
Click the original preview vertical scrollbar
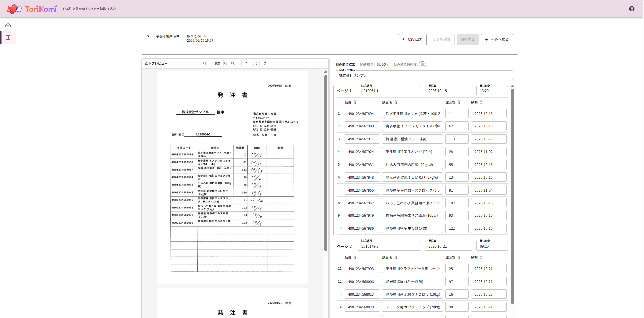[x=326, y=163]
